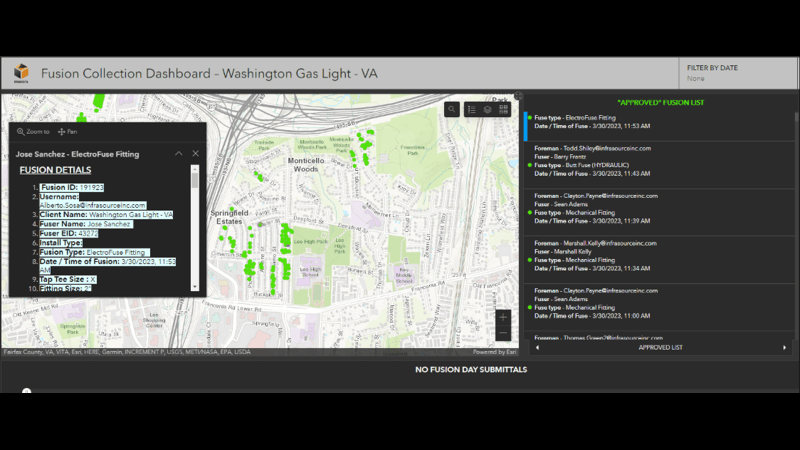Click the dashboard logo icon

pyautogui.click(x=21, y=73)
